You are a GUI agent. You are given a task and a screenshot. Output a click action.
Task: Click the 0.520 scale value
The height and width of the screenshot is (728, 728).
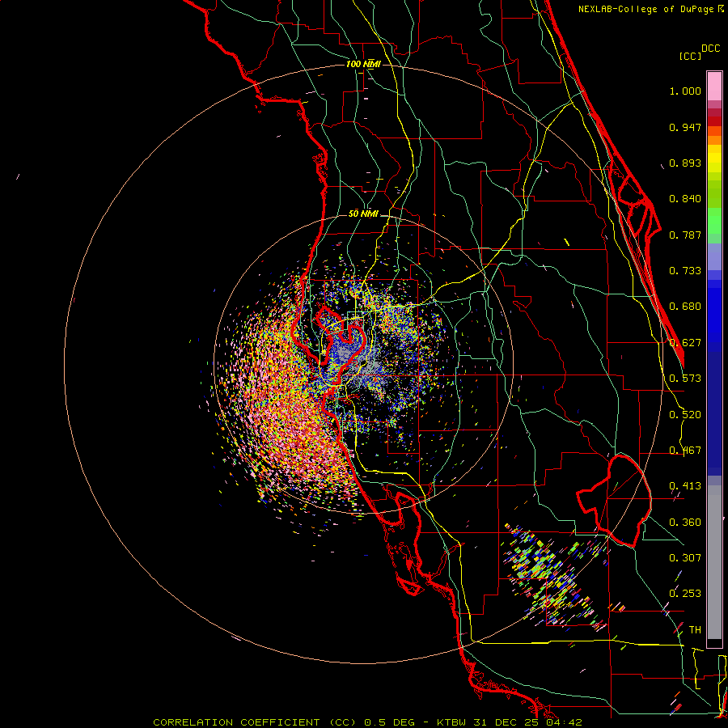click(685, 415)
